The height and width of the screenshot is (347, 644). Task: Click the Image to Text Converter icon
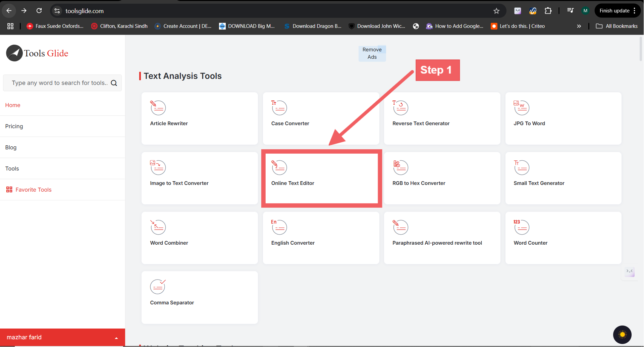click(158, 167)
